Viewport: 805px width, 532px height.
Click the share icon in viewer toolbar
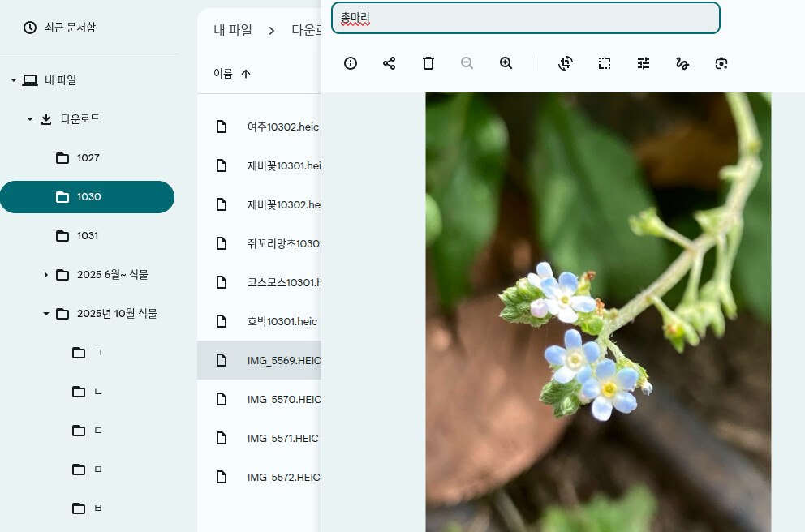pos(390,63)
